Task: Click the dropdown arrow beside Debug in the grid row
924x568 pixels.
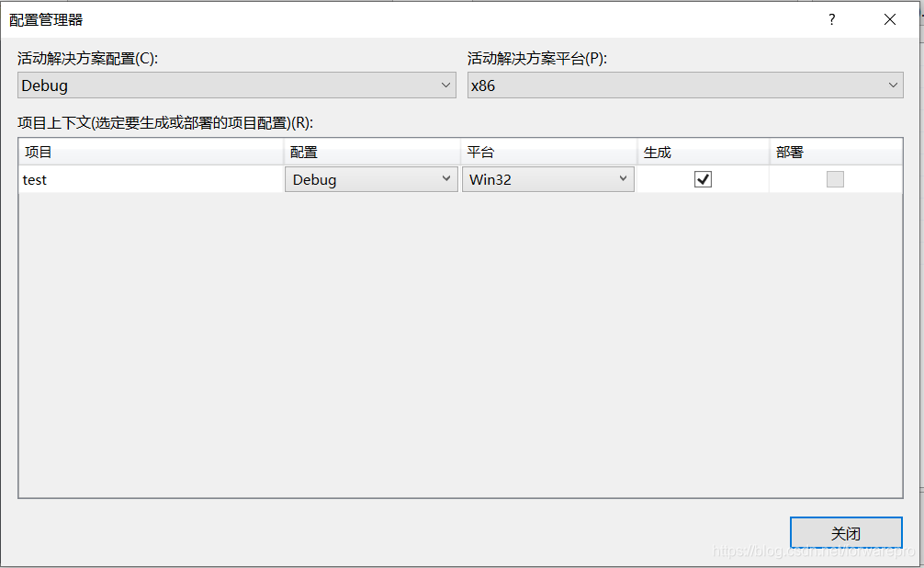Action: [x=447, y=179]
